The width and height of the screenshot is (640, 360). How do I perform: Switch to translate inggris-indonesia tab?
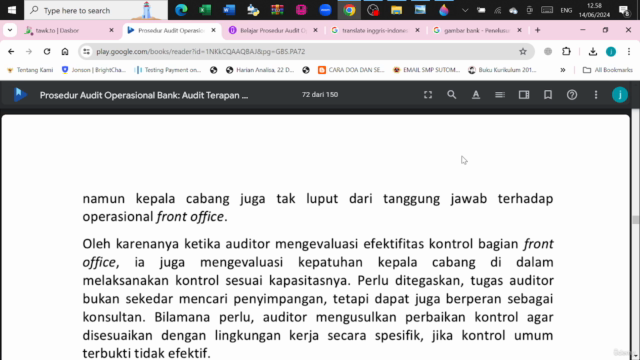375,30
